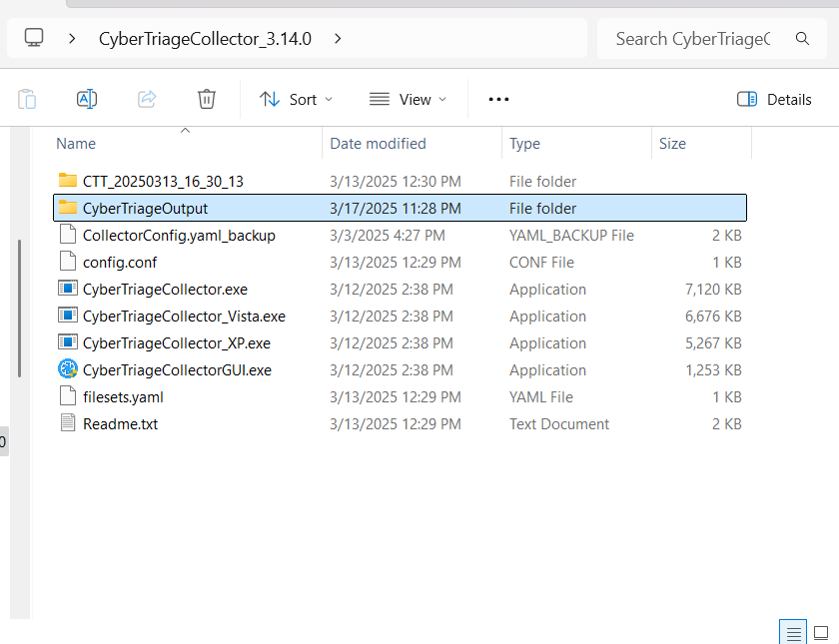The width and height of the screenshot is (839, 644).
Task: Click the search magnifier icon
Action: (802, 39)
